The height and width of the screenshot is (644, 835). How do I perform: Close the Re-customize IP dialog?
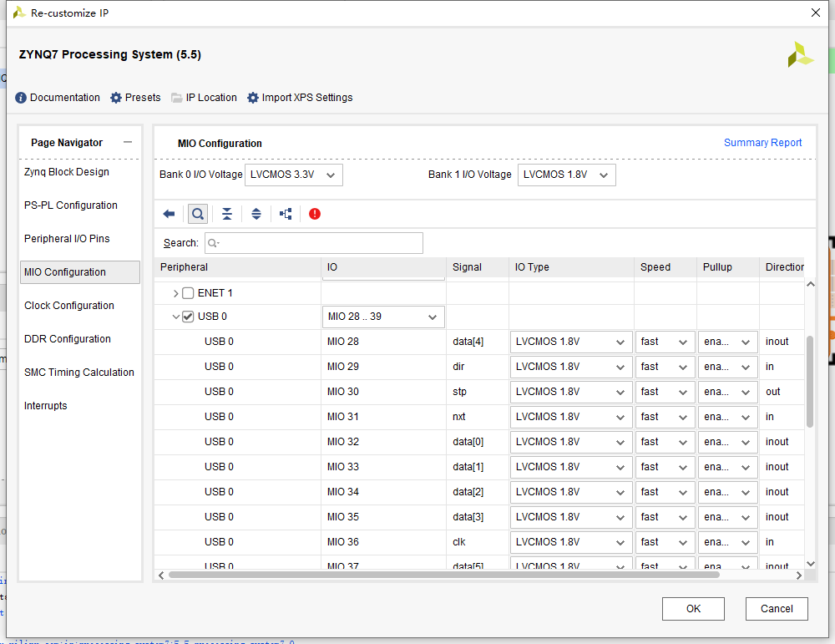click(x=815, y=13)
